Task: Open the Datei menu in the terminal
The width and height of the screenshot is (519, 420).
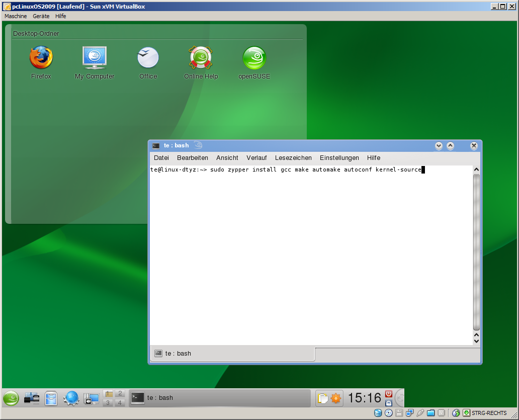Action: tap(161, 158)
